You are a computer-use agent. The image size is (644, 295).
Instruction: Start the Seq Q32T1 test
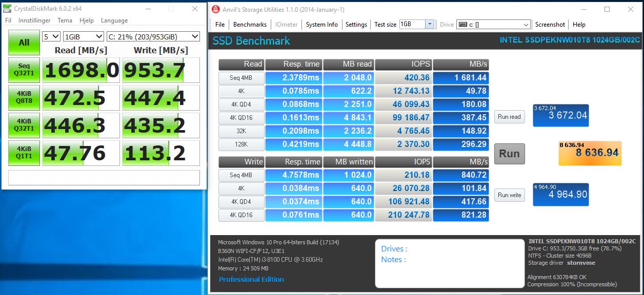pyautogui.click(x=24, y=70)
